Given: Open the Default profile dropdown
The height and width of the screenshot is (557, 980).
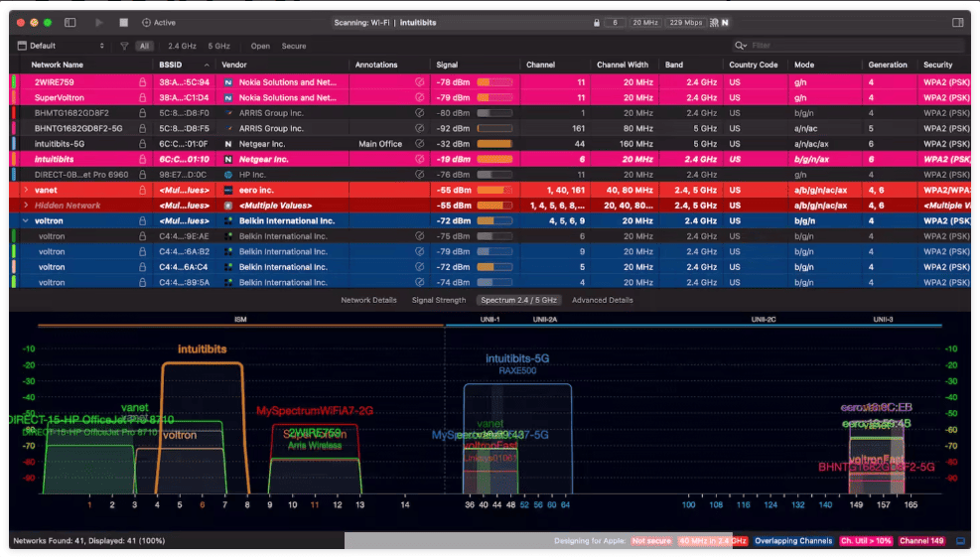Looking at the screenshot, I should 62,46.
